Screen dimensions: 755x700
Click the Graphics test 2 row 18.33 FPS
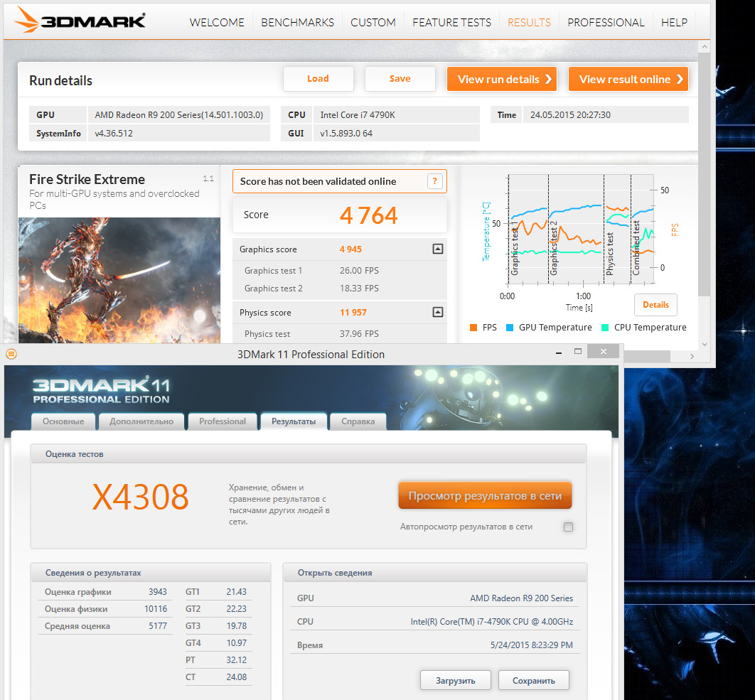(339, 289)
